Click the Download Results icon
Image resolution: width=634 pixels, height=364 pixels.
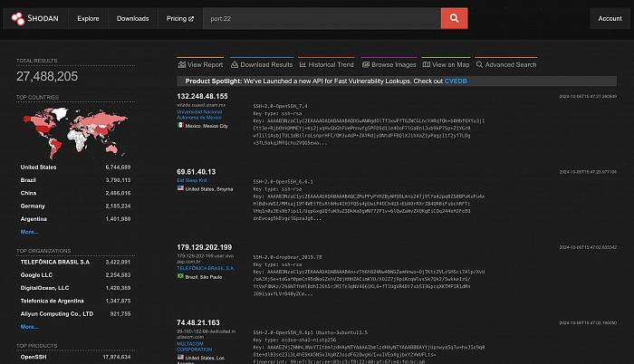click(x=235, y=64)
